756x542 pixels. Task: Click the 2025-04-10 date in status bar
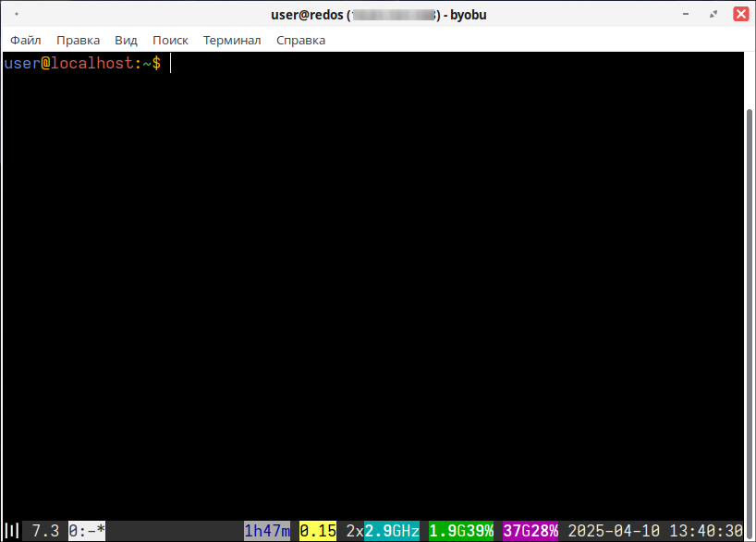[614, 531]
